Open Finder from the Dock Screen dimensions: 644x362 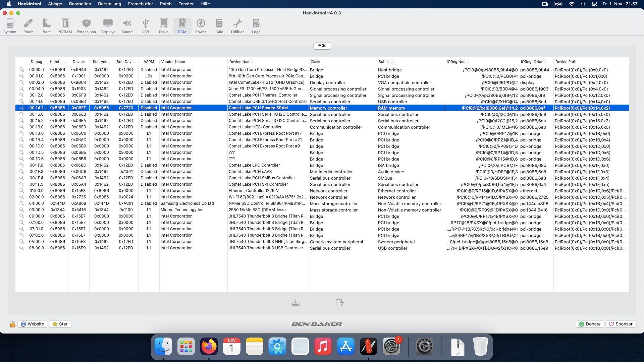(163, 346)
